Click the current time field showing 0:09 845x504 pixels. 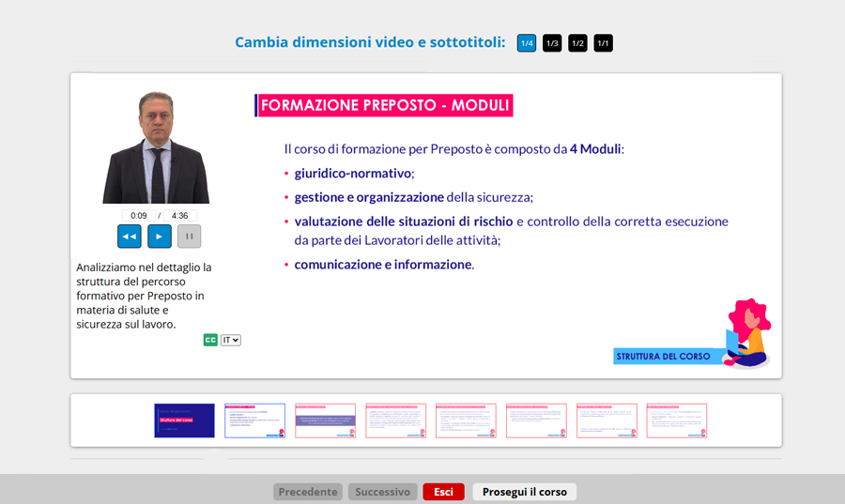tap(138, 215)
